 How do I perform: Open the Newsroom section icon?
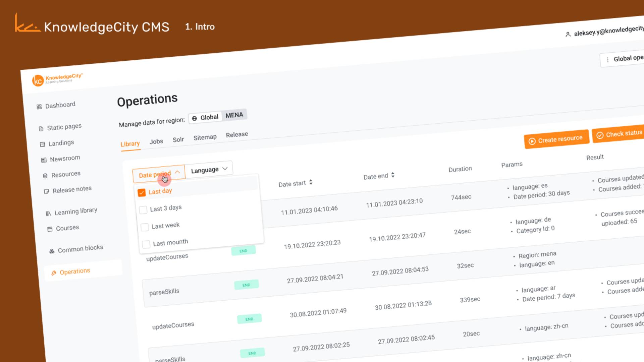(x=43, y=160)
